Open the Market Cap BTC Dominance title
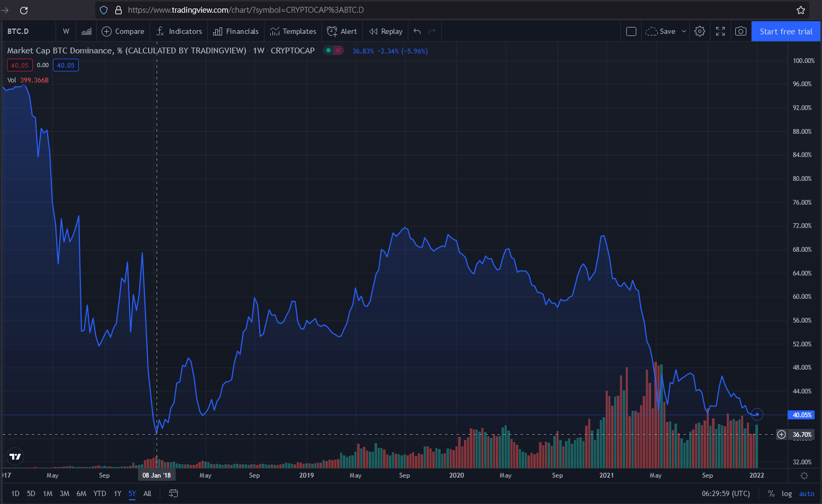Viewport: 822px width, 504px height. [126, 50]
